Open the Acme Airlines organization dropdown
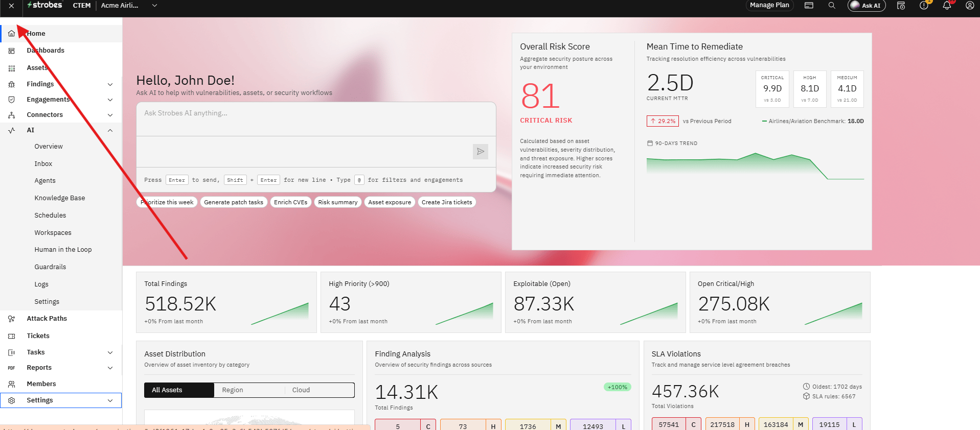 (x=129, y=6)
